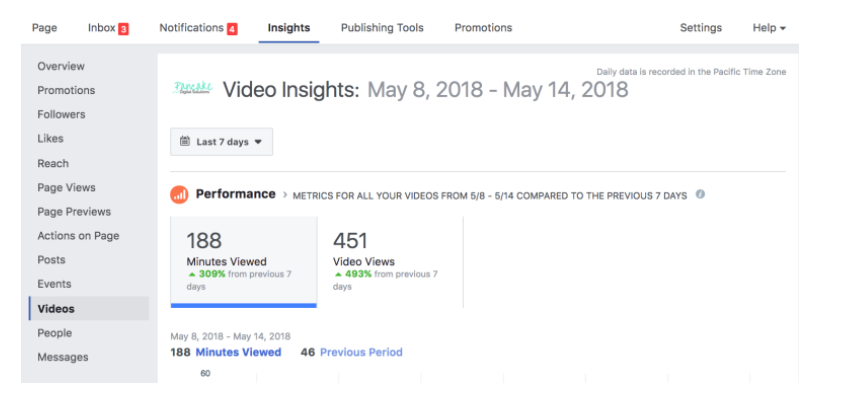Select Followers in the sidebar
This screenshot has height=402, width=867.
(x=61, y=114)
